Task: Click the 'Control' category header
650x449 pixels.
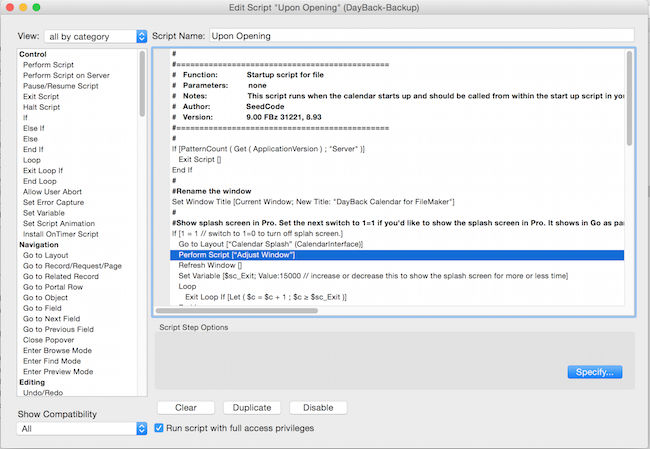Action: pos(33,54)
